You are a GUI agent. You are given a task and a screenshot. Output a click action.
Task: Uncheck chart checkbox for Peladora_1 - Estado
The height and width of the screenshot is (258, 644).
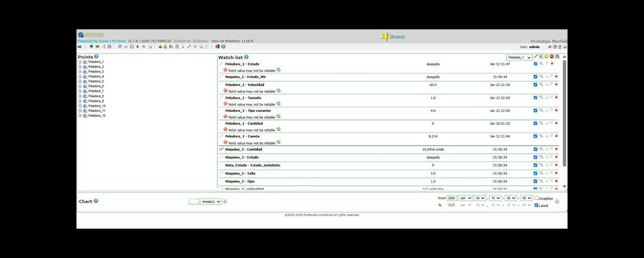tap(535, 63)
